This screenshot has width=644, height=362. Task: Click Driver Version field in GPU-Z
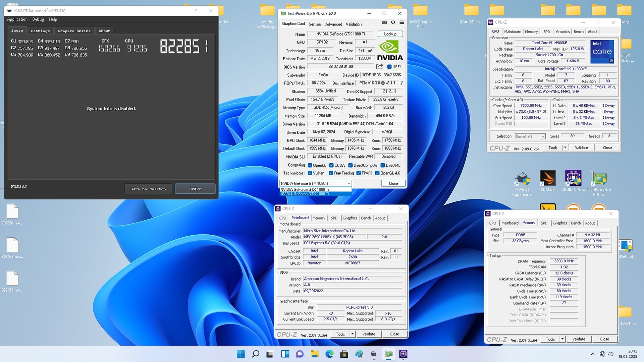click(355, 124)
